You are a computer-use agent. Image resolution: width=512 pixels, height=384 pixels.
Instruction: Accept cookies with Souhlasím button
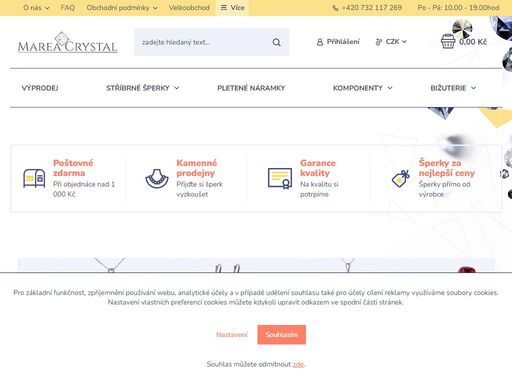pyautogui.click(x=282, y=335)
